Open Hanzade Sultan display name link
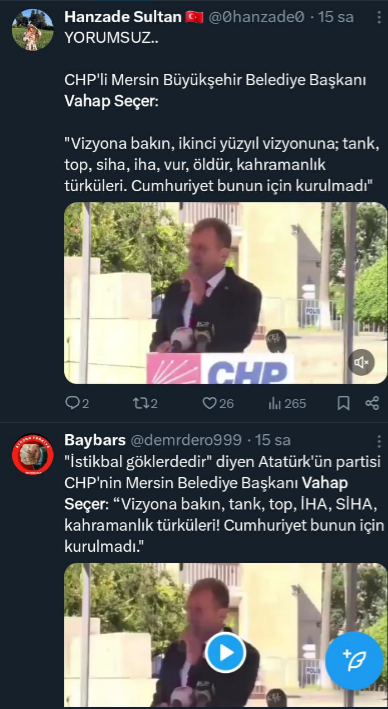Viewport: 388px width, 709px height. click(123, 17)
